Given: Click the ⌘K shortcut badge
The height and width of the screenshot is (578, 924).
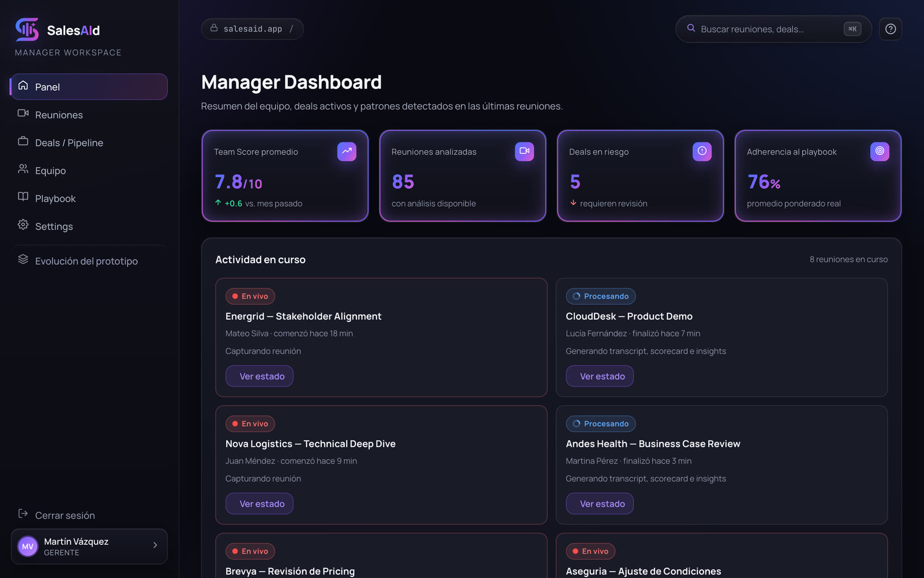Looking at the screenshot, I should 852,29.
